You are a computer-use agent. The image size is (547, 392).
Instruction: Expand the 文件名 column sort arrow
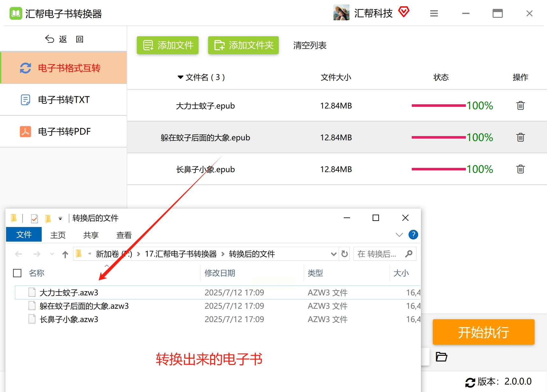180,77
